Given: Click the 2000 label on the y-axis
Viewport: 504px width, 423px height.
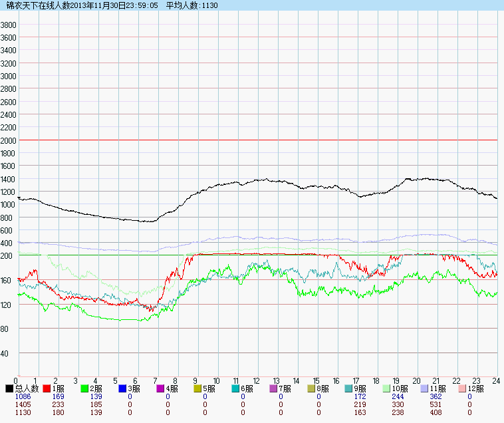Looking at the screenshot, I should [x=9, y=140].
